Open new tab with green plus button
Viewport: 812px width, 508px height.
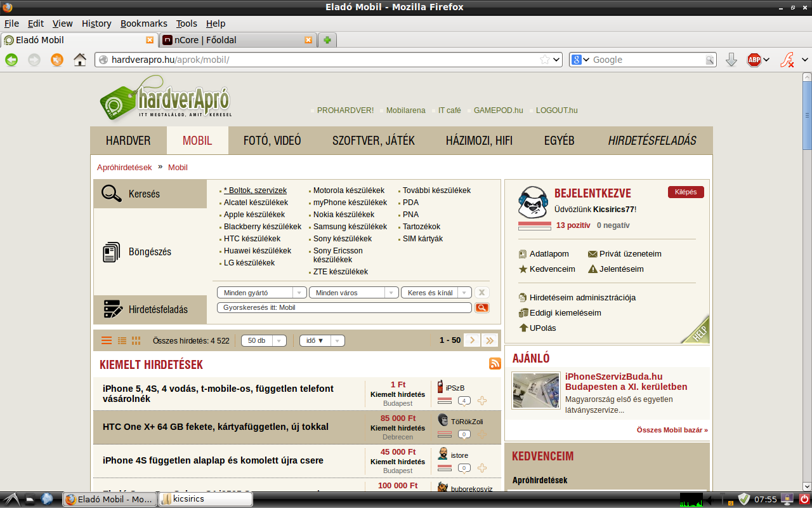tap(327, 40)
